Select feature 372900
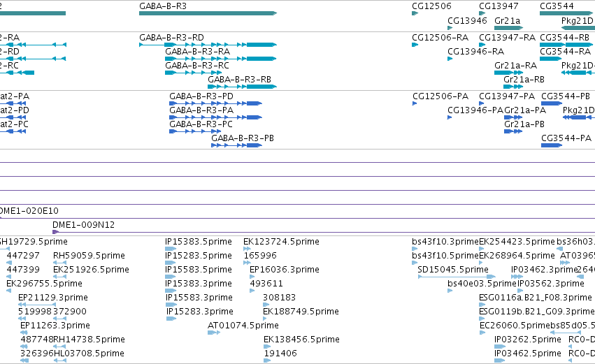 pos(70,312)
